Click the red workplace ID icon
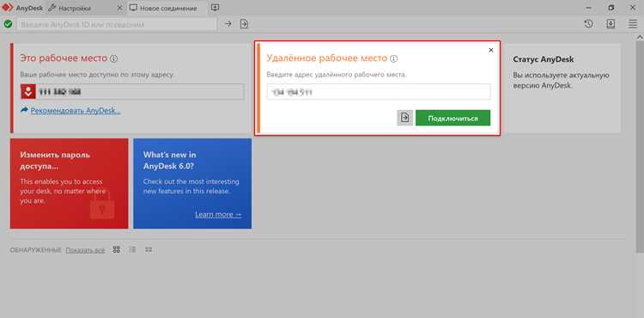The width and height of the screenshot is (644, 318). (28, 92)
